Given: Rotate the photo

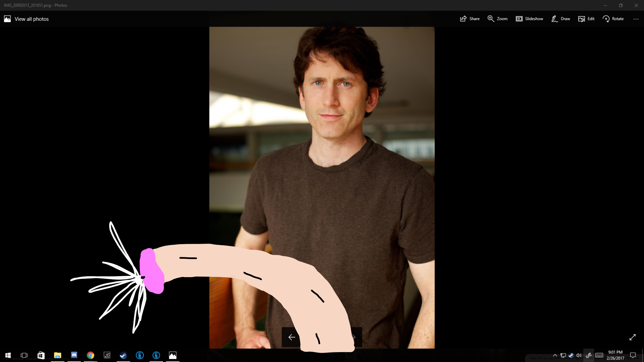Looking at the screenshot, I should (613, 19).
